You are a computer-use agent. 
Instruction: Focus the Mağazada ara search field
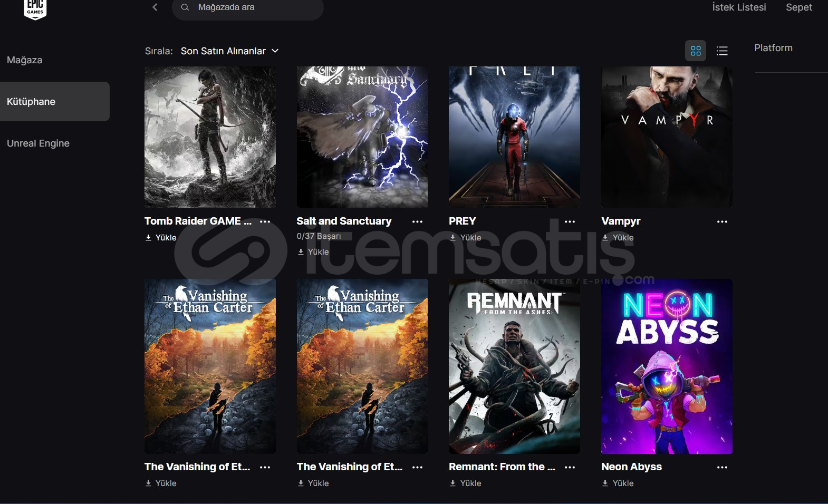pos(248,8)
